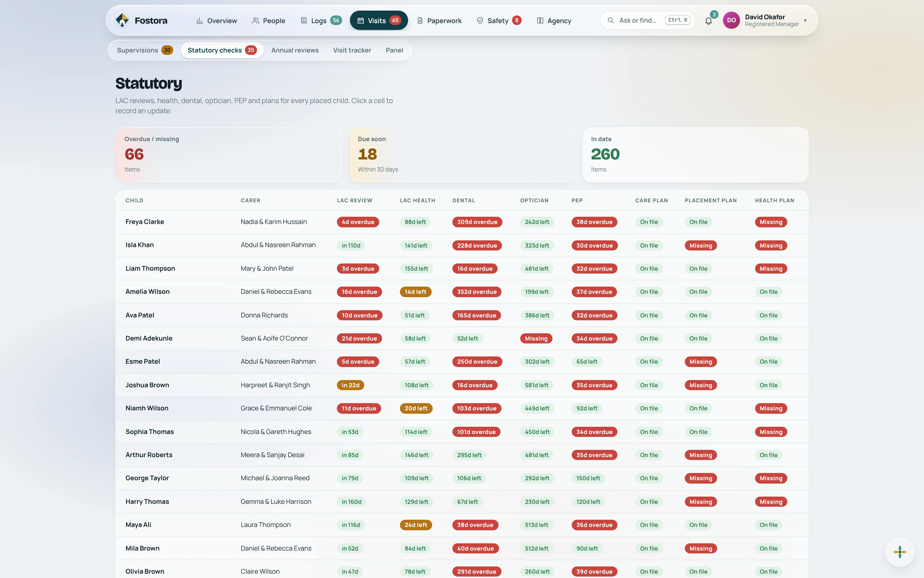Image resolution: width=924 pixels, height=578 pixels.
Task: Click Olivia Brown's 291d overdue dental cell
Action: pyautogui.click(x=476, y=571)
